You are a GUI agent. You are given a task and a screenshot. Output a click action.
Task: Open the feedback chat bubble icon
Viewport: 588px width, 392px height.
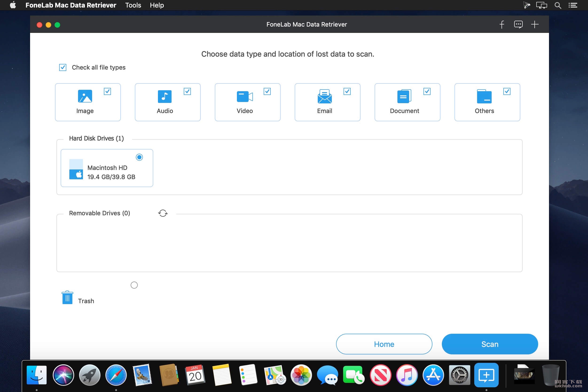point(518,24)
